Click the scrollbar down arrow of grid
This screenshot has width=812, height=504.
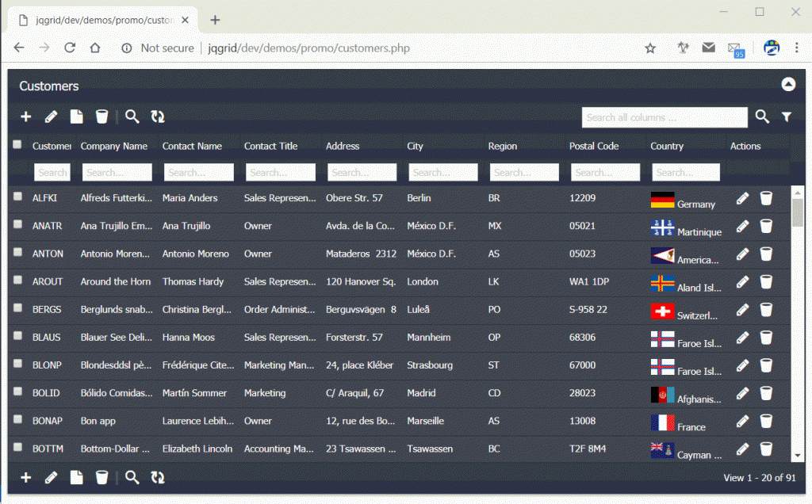pyautogui.click(x=797, y=456)
